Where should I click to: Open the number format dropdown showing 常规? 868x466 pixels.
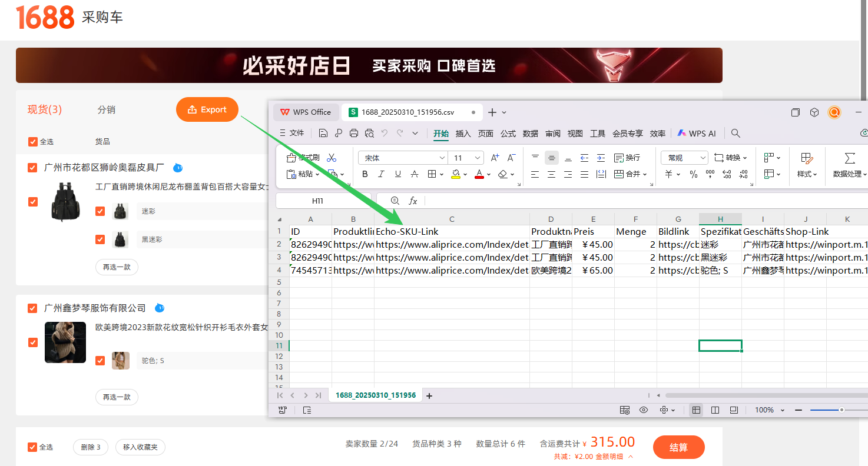[x=684, y=158]
